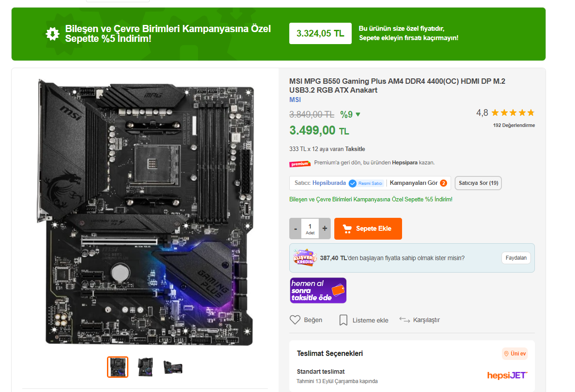
Task: Select the second motherboard thumbnail
Action: click(145, 367)
